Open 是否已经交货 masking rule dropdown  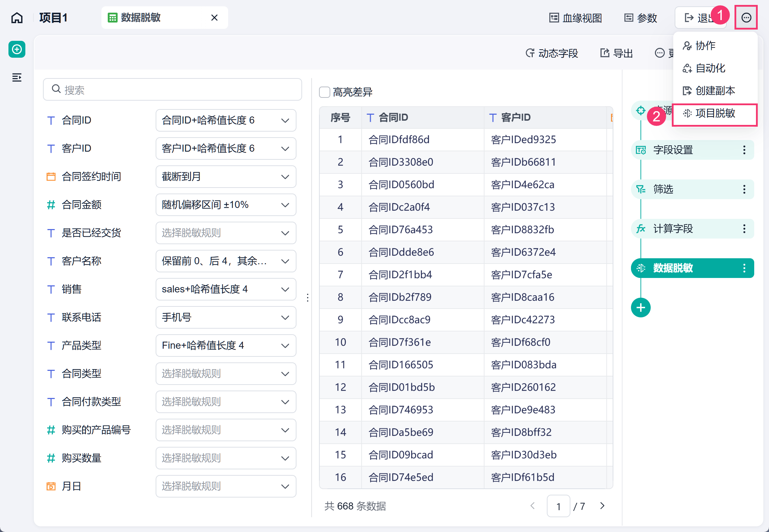coord(226,233)
